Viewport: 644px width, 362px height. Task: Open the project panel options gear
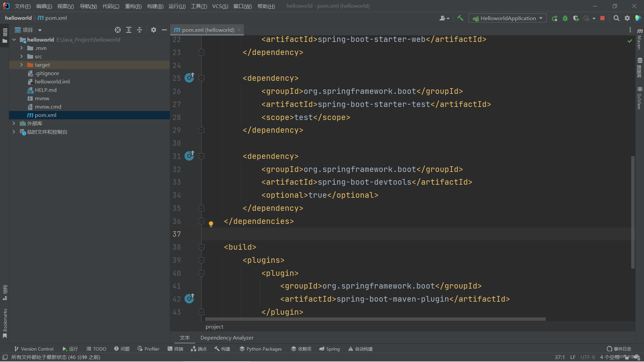pyautogui.click(x=153, y=30)
